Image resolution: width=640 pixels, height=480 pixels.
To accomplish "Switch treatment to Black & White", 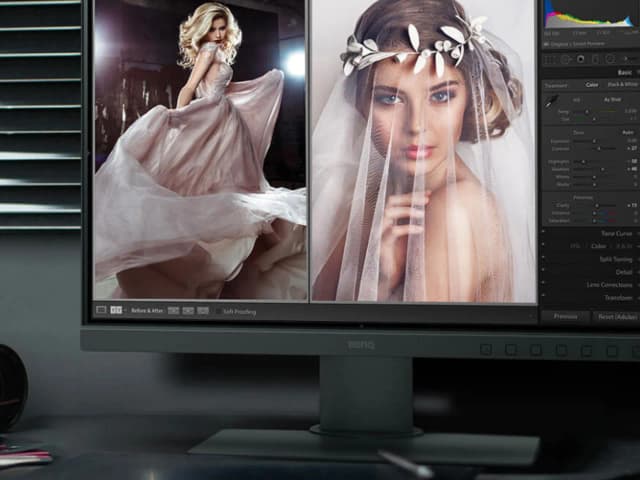I will (x=621, y=85).
